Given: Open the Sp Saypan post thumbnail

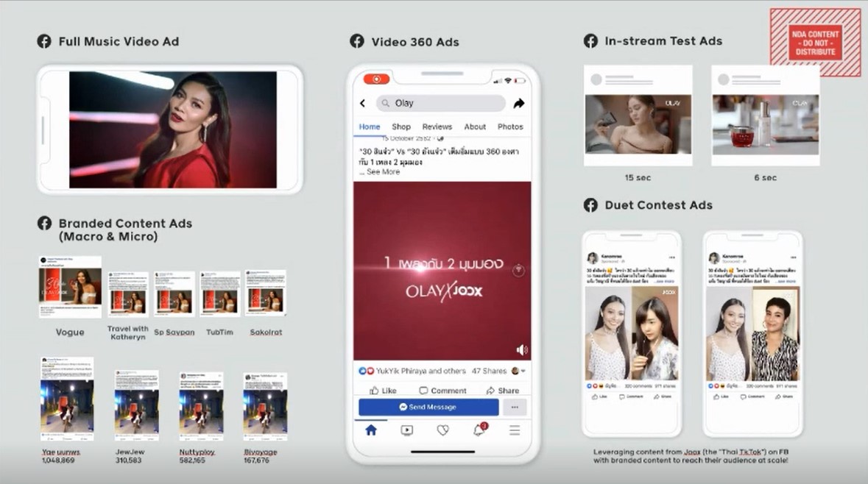Looking at the screenshot, I should click(x=174, y=293).
